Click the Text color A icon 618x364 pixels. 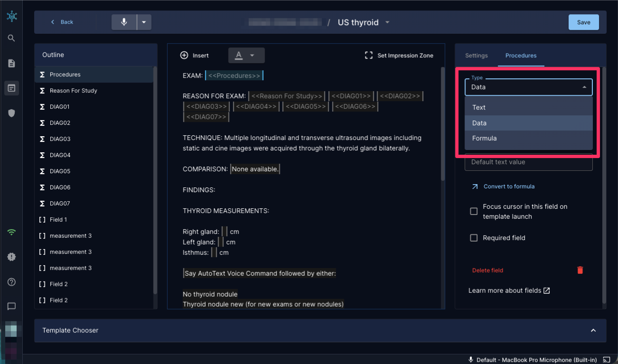pos(239,56)
